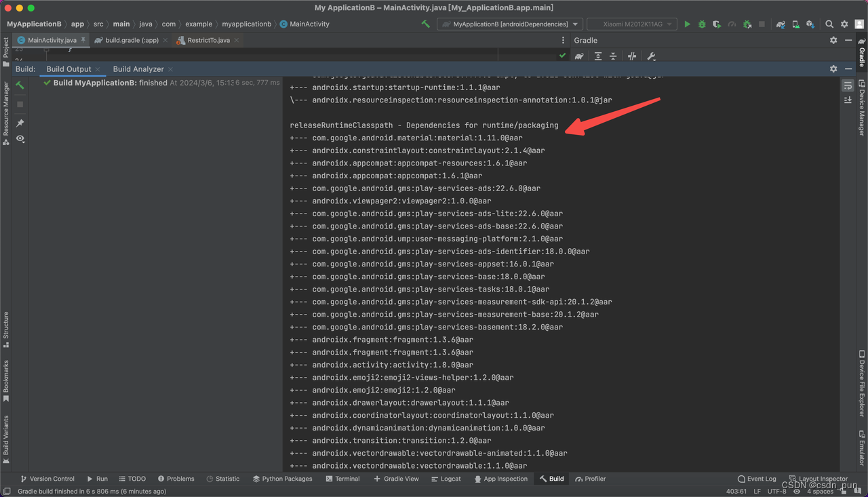
Task: Click the myapplicationb breadcrumb
Action: (247, 24)
